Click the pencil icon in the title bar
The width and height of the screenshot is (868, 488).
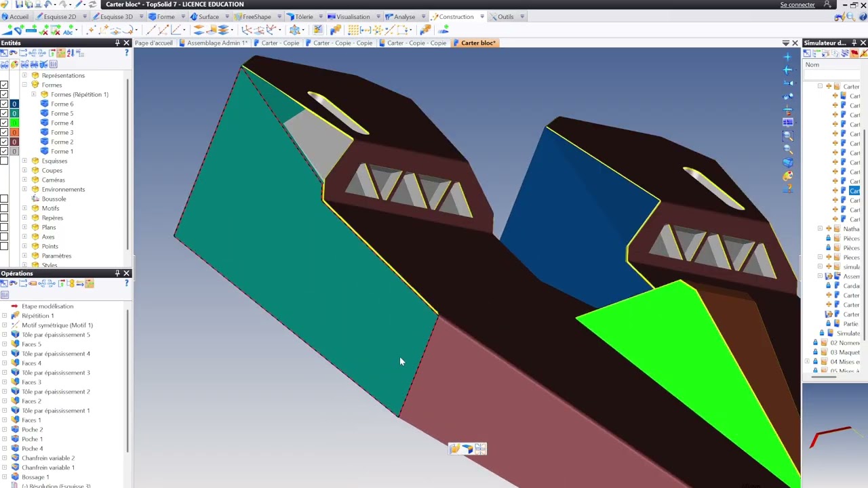[x=79, y=4]
